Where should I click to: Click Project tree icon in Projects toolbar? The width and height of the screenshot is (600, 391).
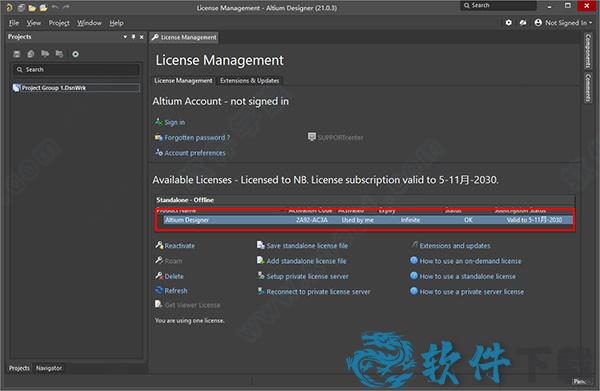coord(59,54)
